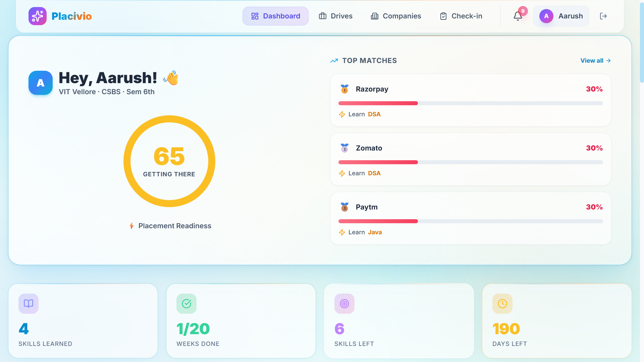The height and width of the screenshot is (362, 644).
Task: Click the Razorpay match progress bar
Action: click(471, 103)
